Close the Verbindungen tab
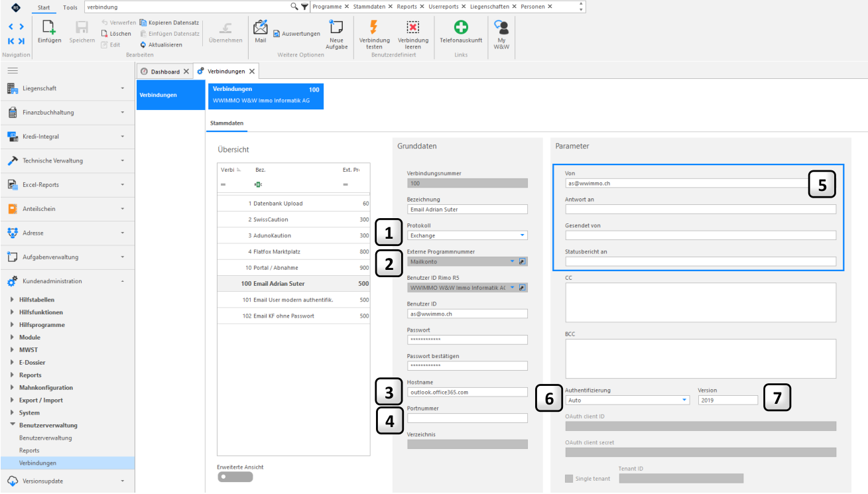868x494 pixels. 252,72
